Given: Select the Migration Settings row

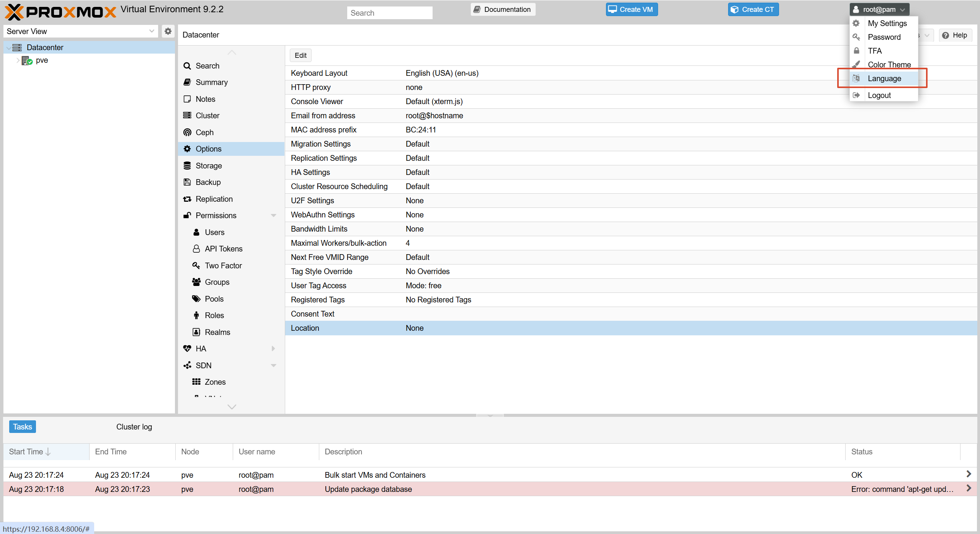Looking at the screenshot, I should [x=631, y=144].
